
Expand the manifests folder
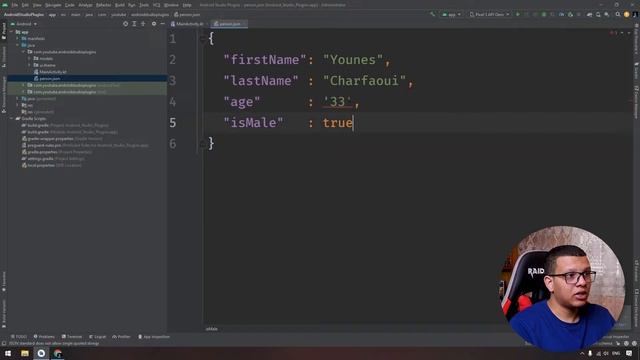coord(18,38)
